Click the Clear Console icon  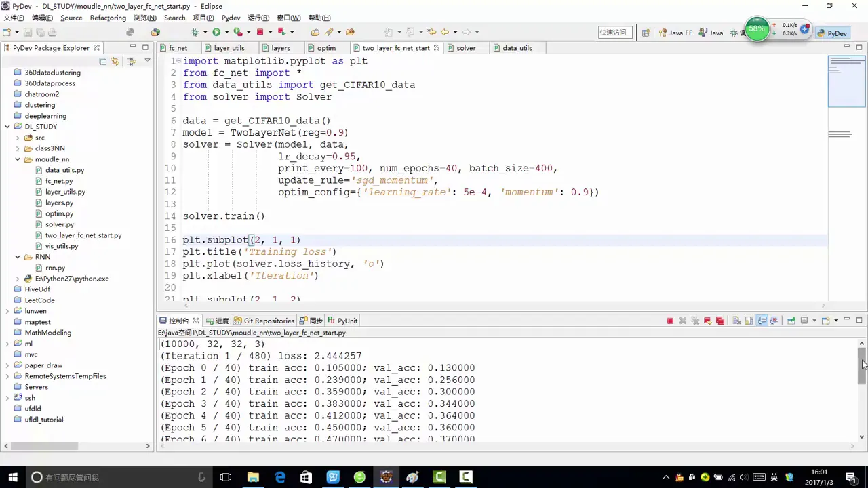(x=737, y=321)
